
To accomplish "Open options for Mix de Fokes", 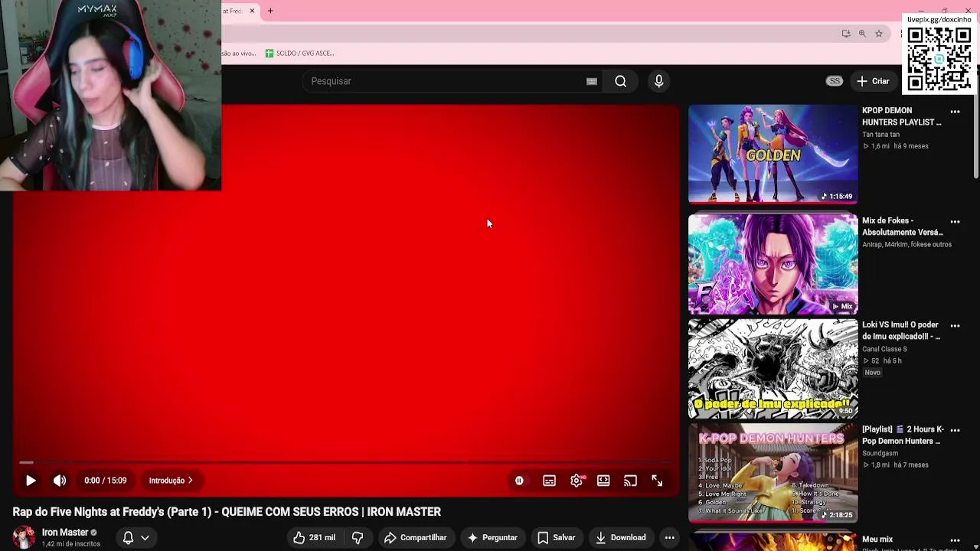I will pyautogui.click(x=955, y=222).
